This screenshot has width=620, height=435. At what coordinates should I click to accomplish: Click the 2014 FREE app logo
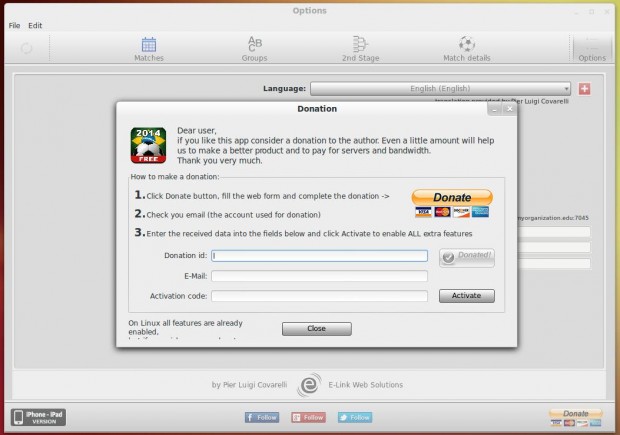pos(148,145)
